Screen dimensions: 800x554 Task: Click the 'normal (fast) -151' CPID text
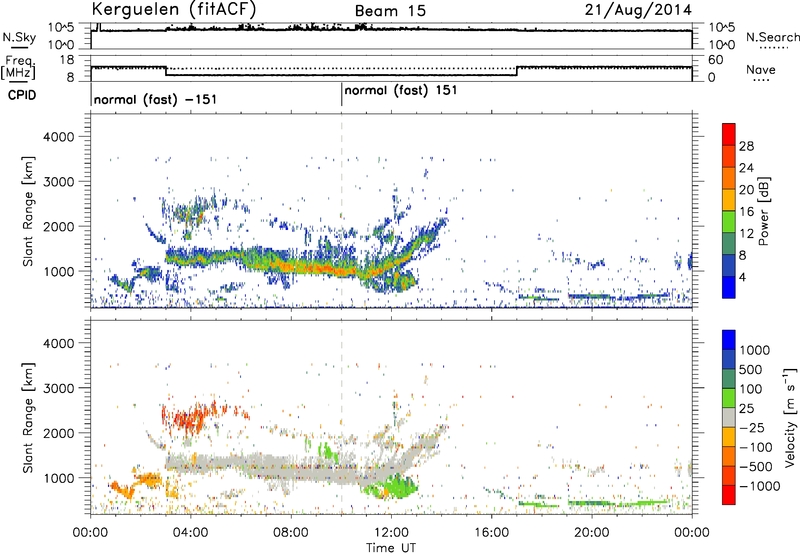point(155,99)
